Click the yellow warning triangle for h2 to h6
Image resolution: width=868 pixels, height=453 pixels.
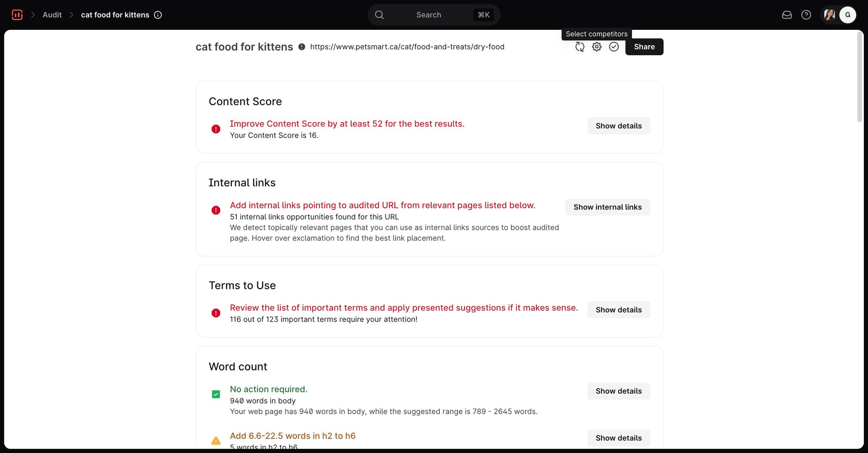[x=216, y=441]
